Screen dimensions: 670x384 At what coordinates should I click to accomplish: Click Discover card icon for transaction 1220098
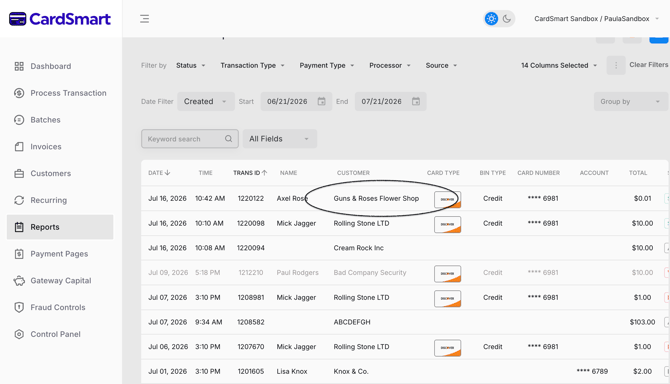point(447,224)
